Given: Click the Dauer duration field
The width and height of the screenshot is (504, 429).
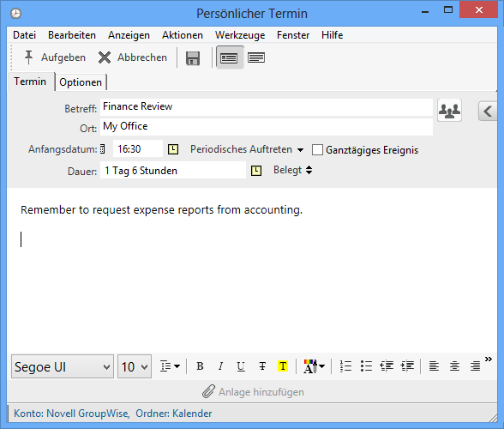Looking at the screenshot, I should 173,171.
